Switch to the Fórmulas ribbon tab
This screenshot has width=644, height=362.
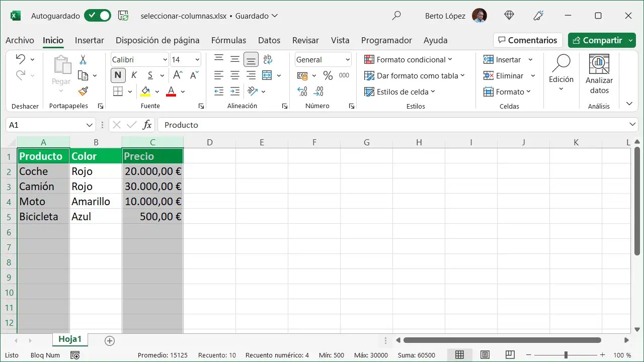click(228, 40)
